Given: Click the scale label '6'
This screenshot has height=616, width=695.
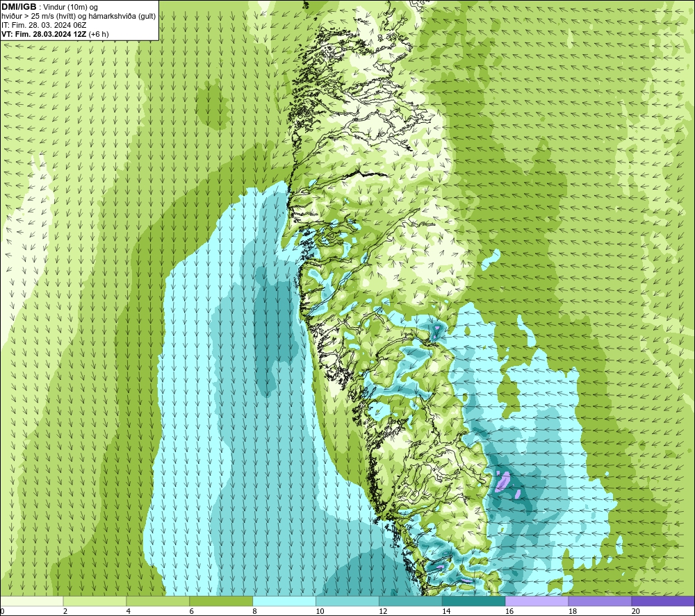Looking at the screenshot, I should tap(192, 611).
